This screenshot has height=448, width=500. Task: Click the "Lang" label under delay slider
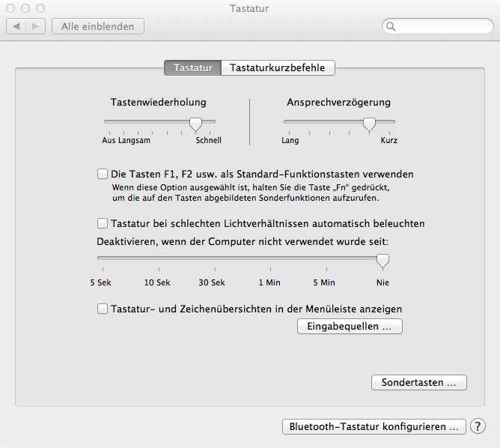290,140
